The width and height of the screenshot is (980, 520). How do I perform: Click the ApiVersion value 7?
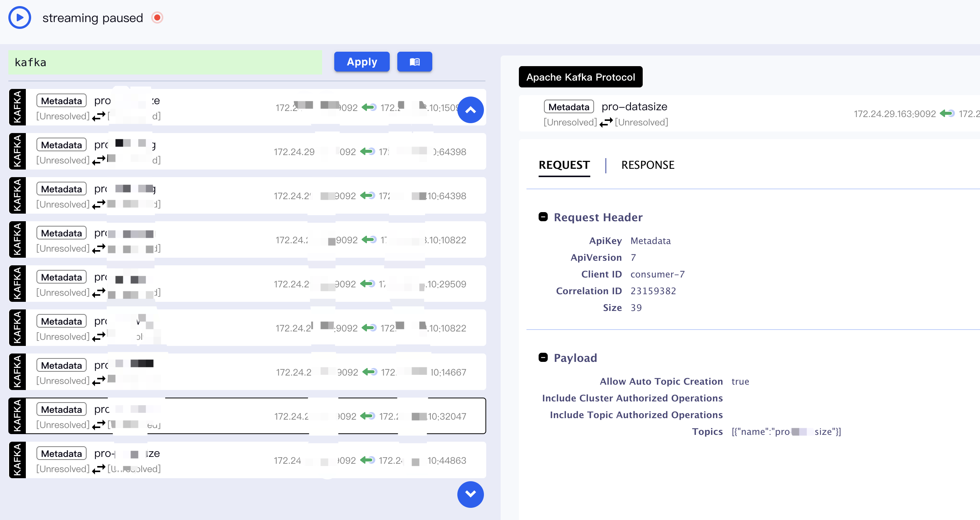(x=633, y=257)
